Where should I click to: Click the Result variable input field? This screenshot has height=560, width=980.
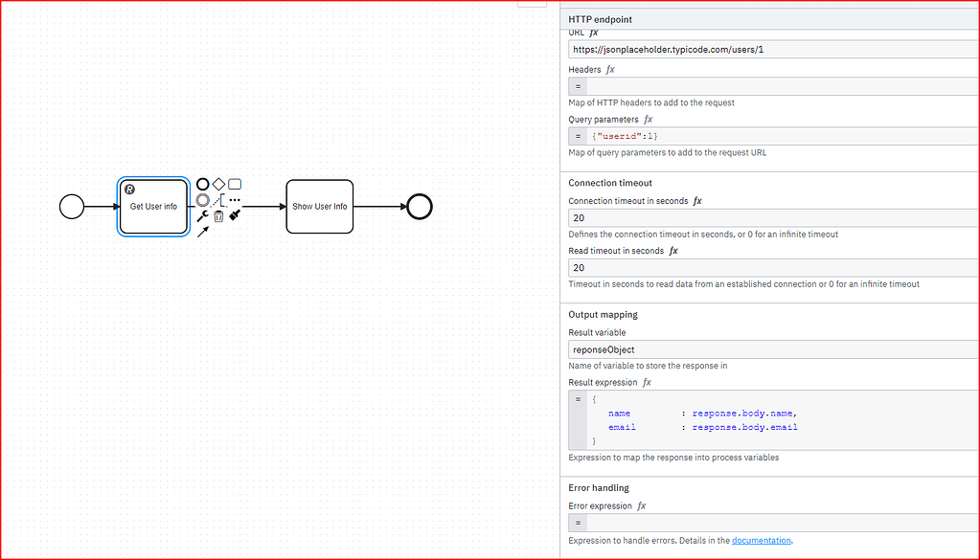[x=774, y=349]
